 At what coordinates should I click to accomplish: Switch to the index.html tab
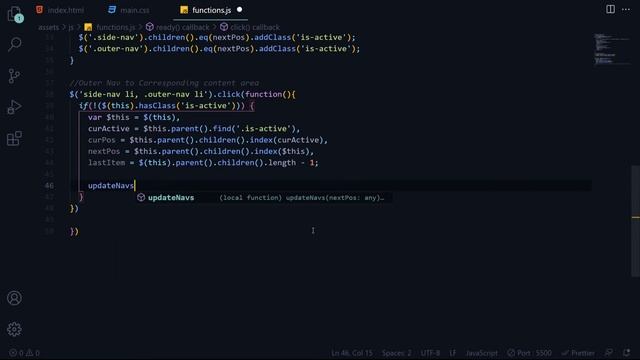click(x=60, y=10)
